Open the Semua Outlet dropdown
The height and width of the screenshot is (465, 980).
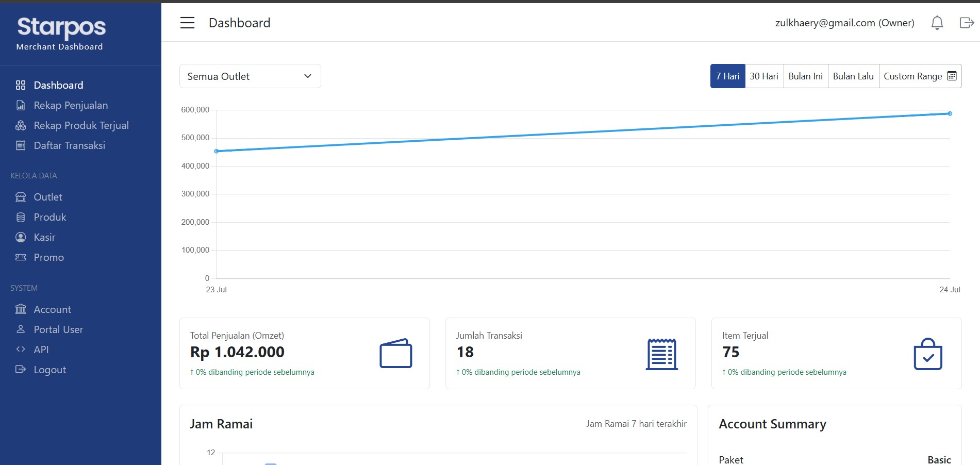click(x=250, y=76)
